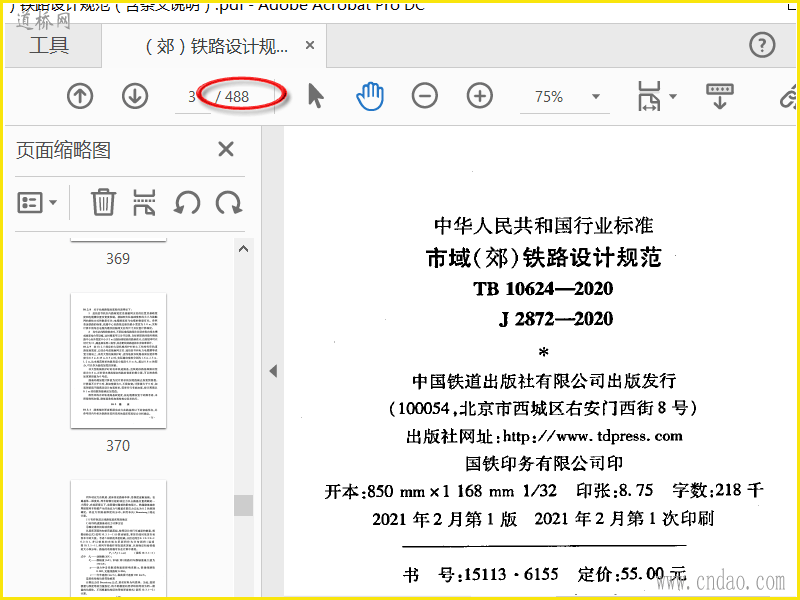Click the text J 2872—2020

556,319
